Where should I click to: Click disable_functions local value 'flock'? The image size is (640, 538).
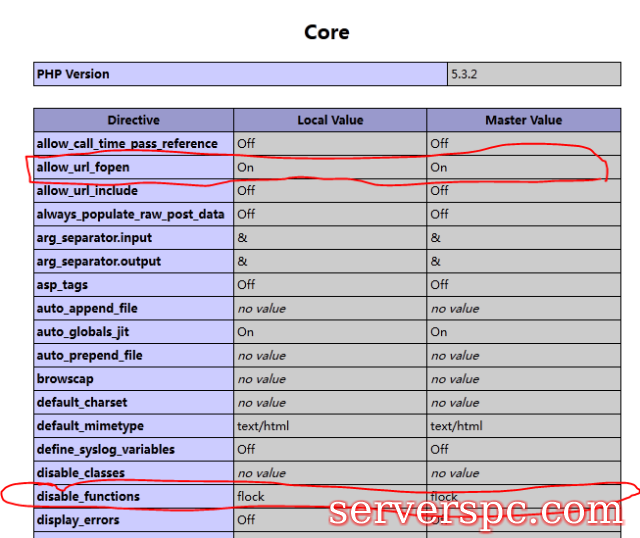tap(251, 496)
